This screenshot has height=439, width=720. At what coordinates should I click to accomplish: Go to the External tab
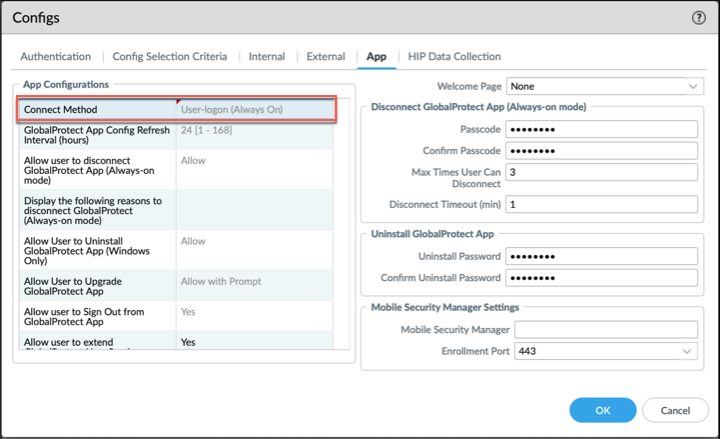pyautogui.click(x=325, y=57)
